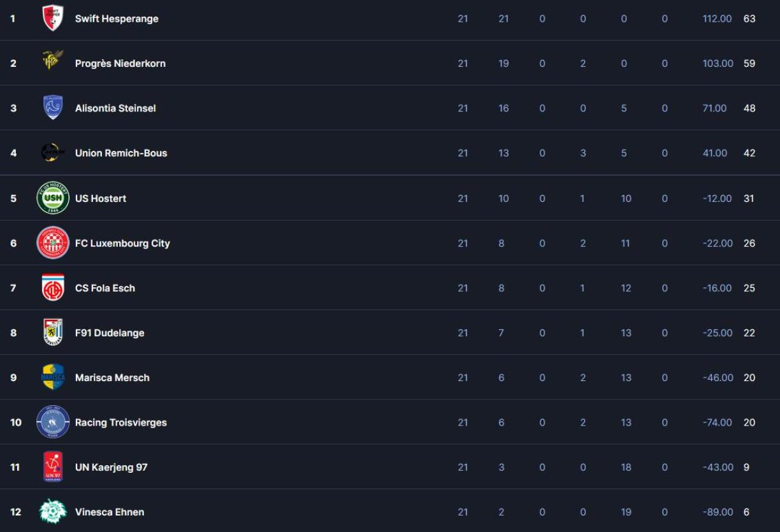
Task: Click the US Hostert green USH badge
Action: point(53,198)
